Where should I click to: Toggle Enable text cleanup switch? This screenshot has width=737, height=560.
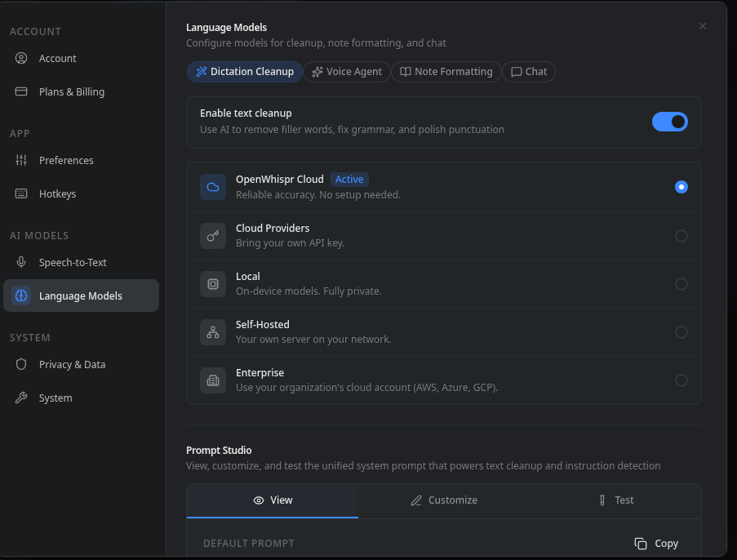click(x=670, y=122)
